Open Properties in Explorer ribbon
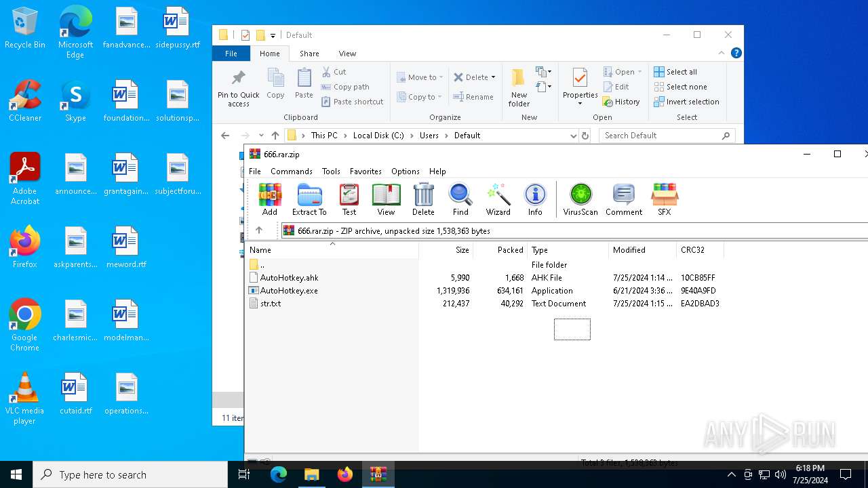The height and width of the screenshot is (488, 868). click(580, 87)
